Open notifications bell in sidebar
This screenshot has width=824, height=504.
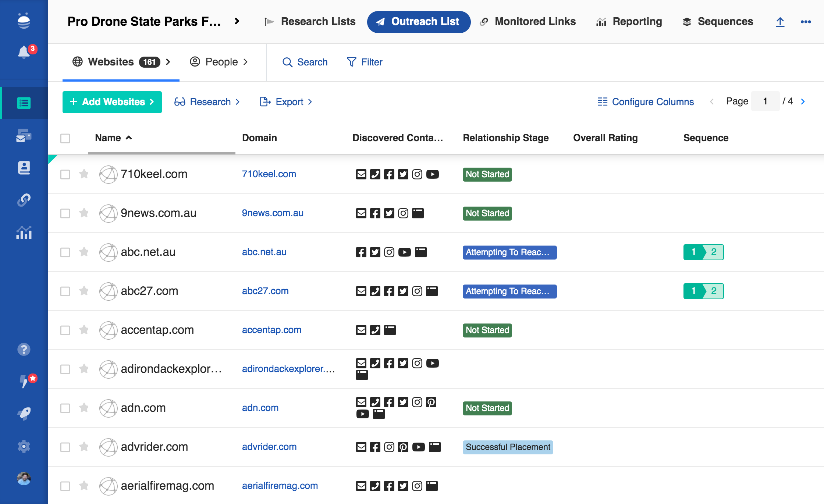pos(24,52)
